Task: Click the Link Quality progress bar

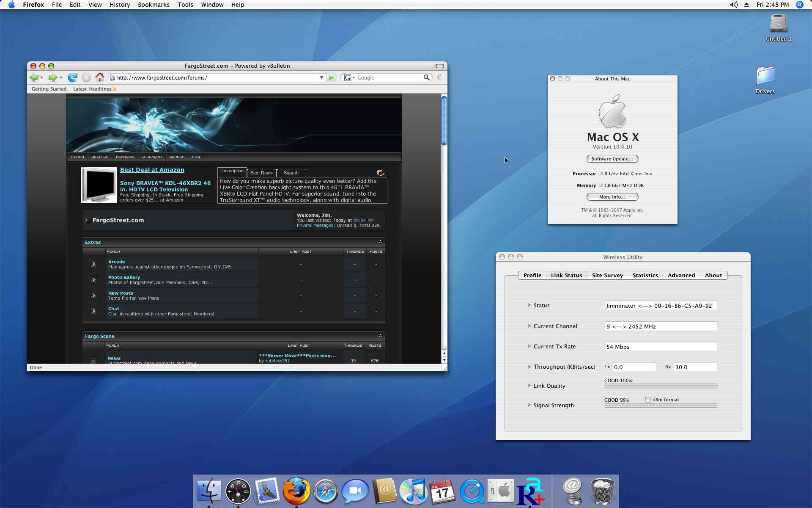Action: 661,386
